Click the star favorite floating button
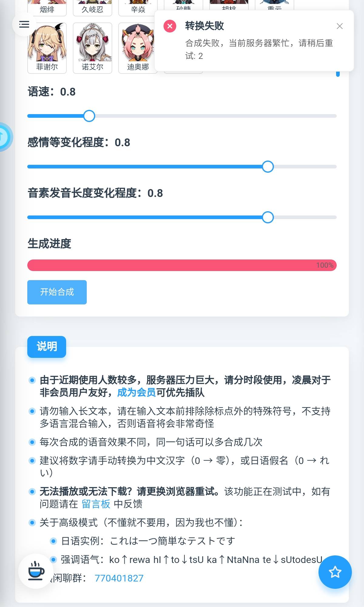 [x=335, y=572]
